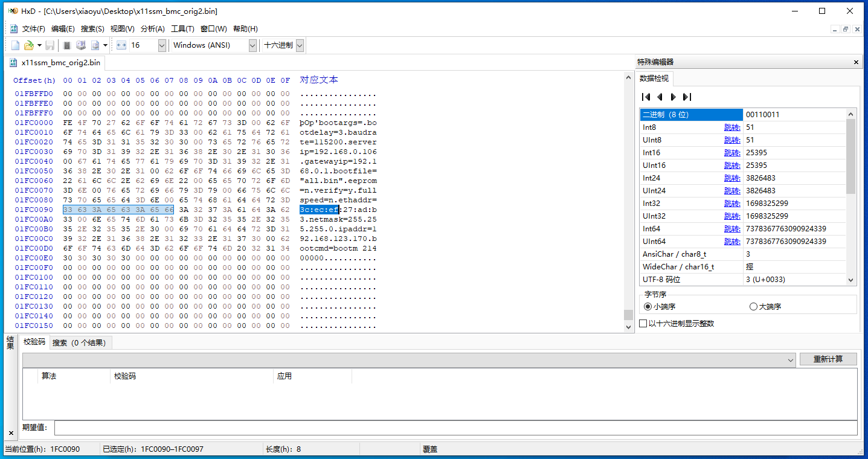The image size is (868, 459).
Task: Enable 以十六进制显示整数 checkbox
Action: point(643,324)
